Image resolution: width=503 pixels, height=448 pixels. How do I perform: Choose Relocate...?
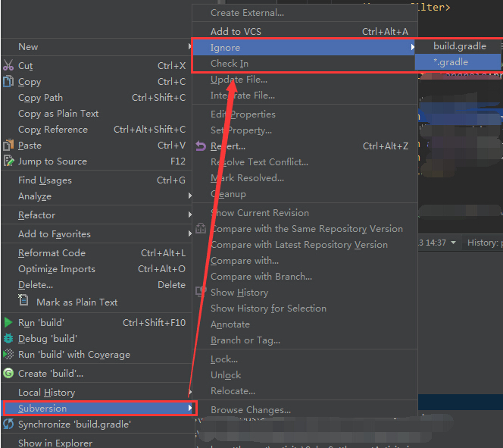coord(305,391)
